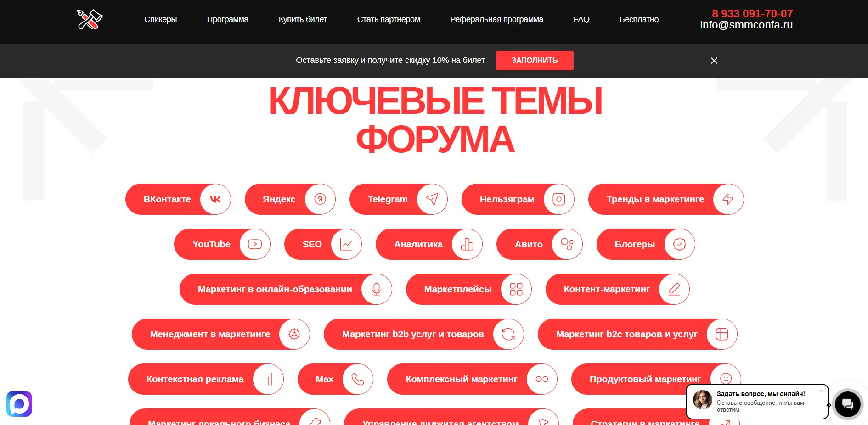The image size is (868, 425).
Task: Call phone number 8 933 091-70-07
Action: [x=752, y=14]
